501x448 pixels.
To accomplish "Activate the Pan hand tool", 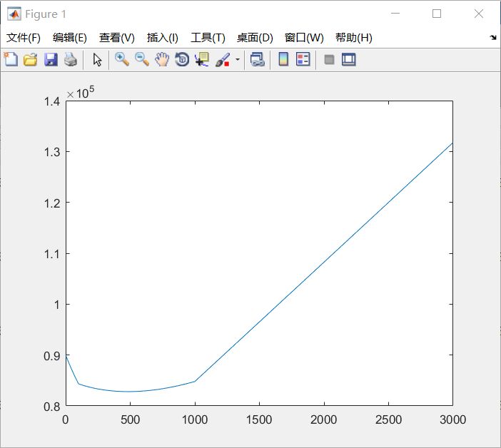I will point(162,60).
